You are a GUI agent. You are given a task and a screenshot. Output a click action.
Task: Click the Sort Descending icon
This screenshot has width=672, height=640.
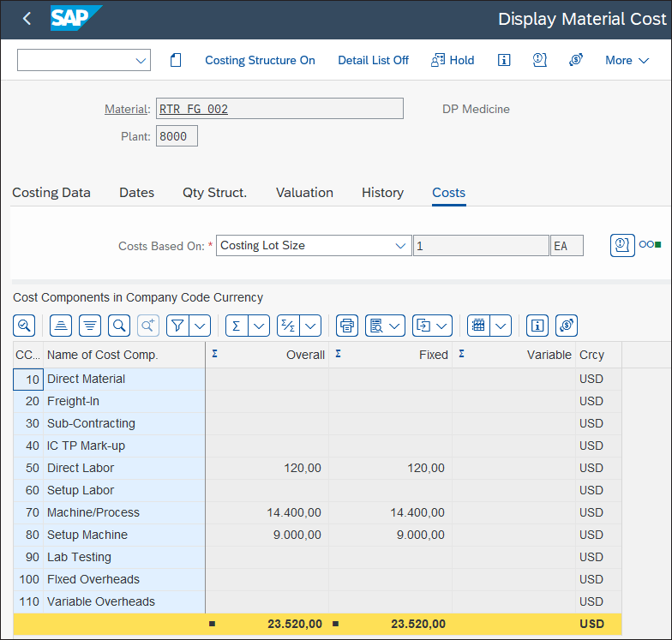tap(90, 326)
